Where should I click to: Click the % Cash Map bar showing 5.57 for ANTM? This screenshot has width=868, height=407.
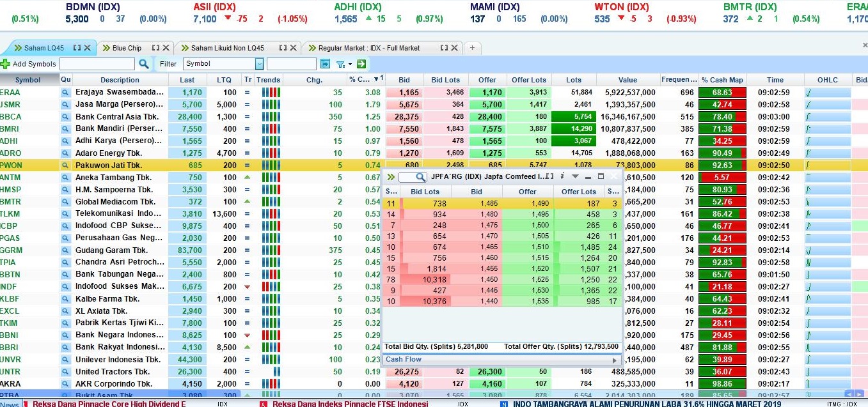pyautogui.click(x=722, y=178)
